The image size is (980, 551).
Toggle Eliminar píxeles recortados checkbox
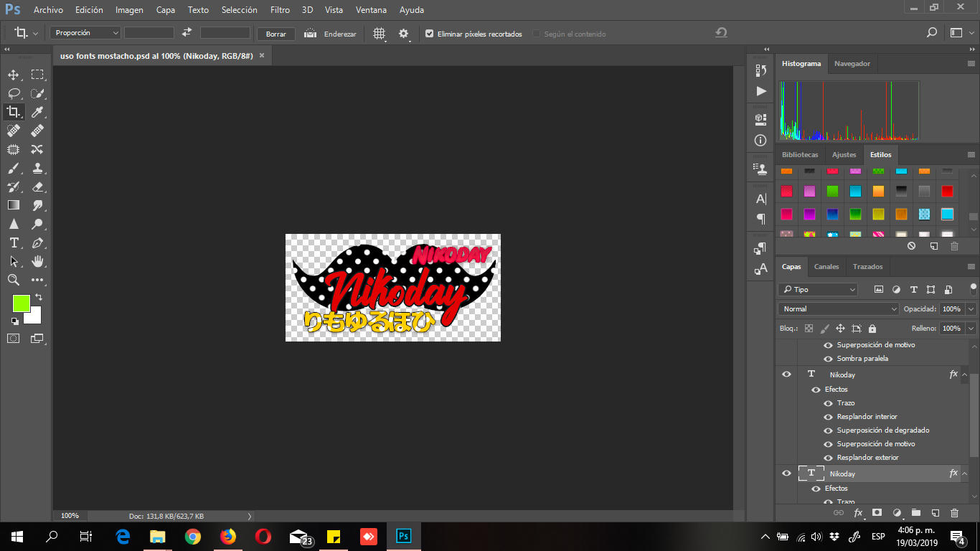tap(429, 34)
